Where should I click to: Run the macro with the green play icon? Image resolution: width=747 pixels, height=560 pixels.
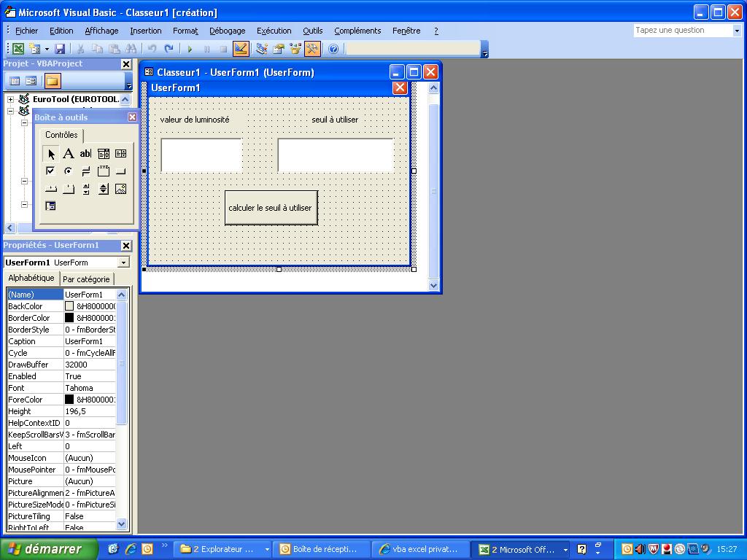point(190,49)
